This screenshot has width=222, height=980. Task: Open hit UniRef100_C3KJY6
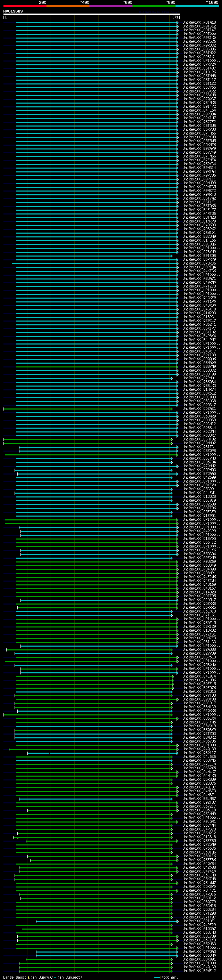click(199, 550)
